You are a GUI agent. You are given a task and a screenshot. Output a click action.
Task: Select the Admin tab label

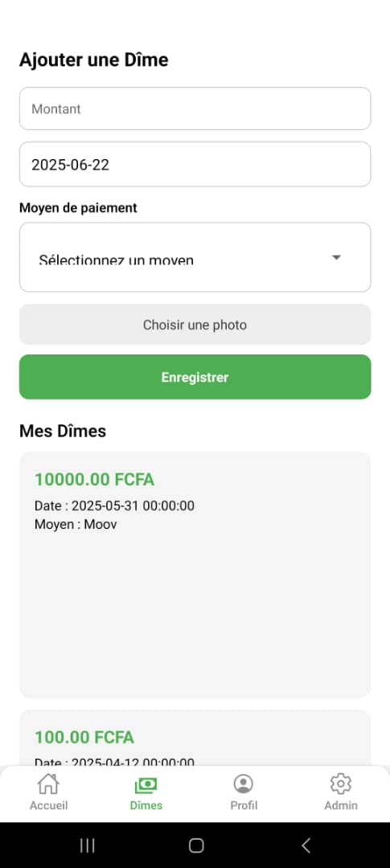[x=341, y=805]
